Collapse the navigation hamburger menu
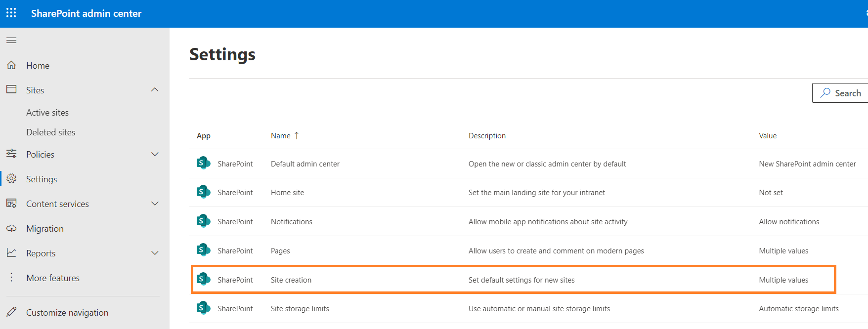868x329 pixels. [11, 40]
